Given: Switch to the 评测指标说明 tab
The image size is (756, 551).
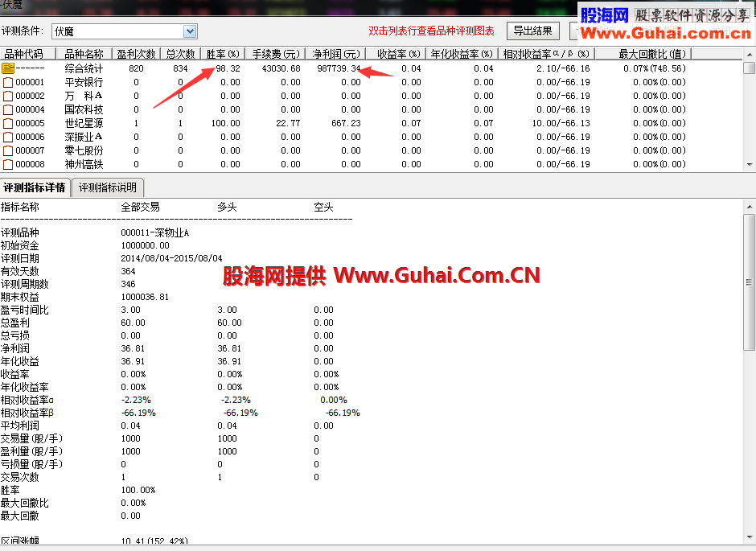Looking at the screenshot, I should pos(108,187).
